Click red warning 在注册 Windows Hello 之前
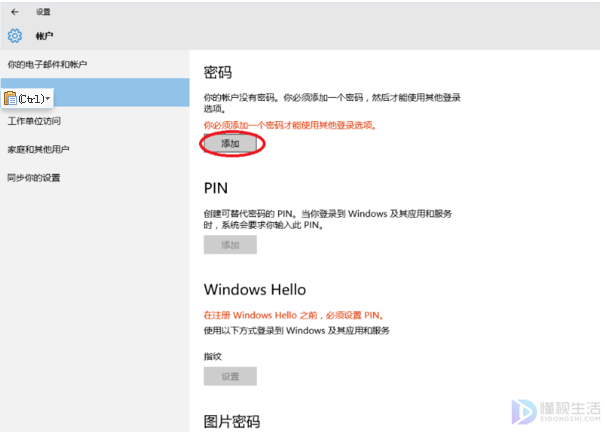The width and height of the screenshot is (605, 432). [x=294, y=316]
